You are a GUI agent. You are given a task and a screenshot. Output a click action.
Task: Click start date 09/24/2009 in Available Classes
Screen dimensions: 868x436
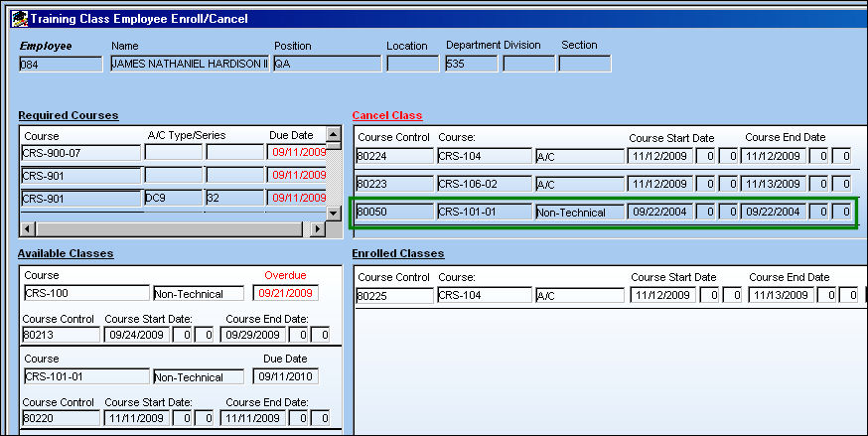click(137, 335)
